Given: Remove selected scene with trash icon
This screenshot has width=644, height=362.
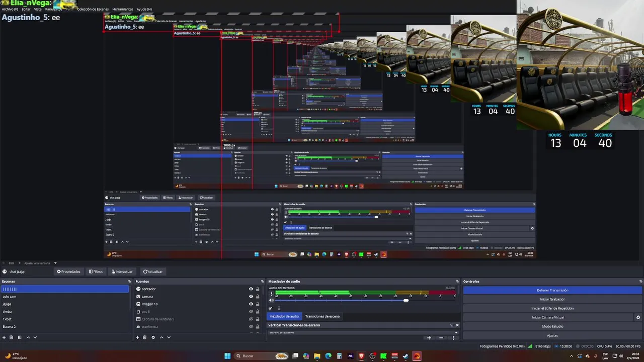Looking at the screenshot, I should pos(11,337).
